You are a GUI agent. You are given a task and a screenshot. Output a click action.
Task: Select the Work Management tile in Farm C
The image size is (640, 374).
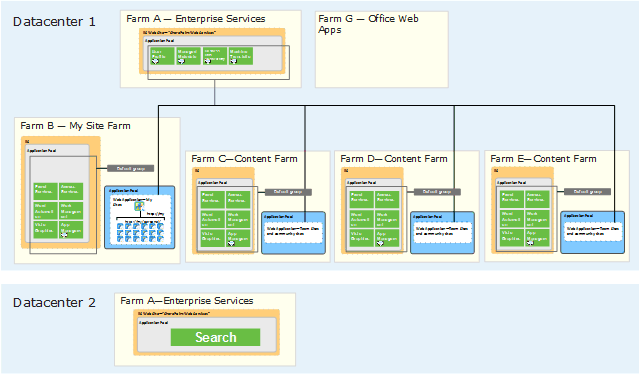(x=238, y=219)
